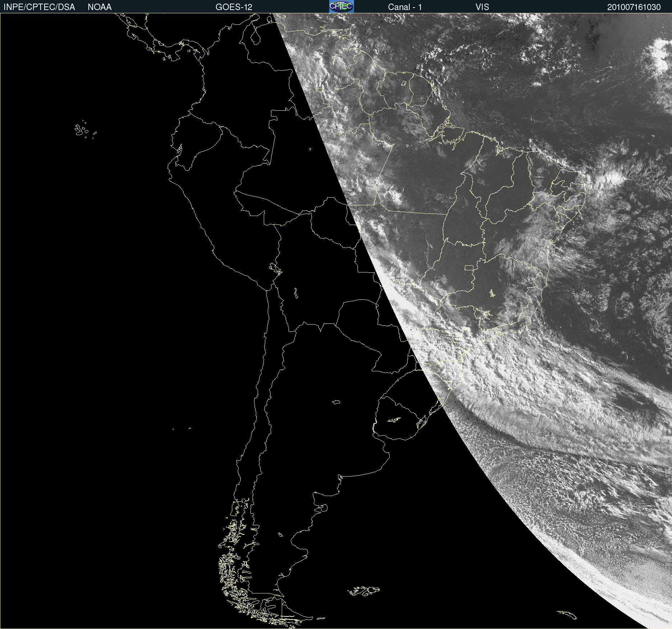Click the 'Canal - 1' channel label
The image size is (672, 629).
(405, 7)
